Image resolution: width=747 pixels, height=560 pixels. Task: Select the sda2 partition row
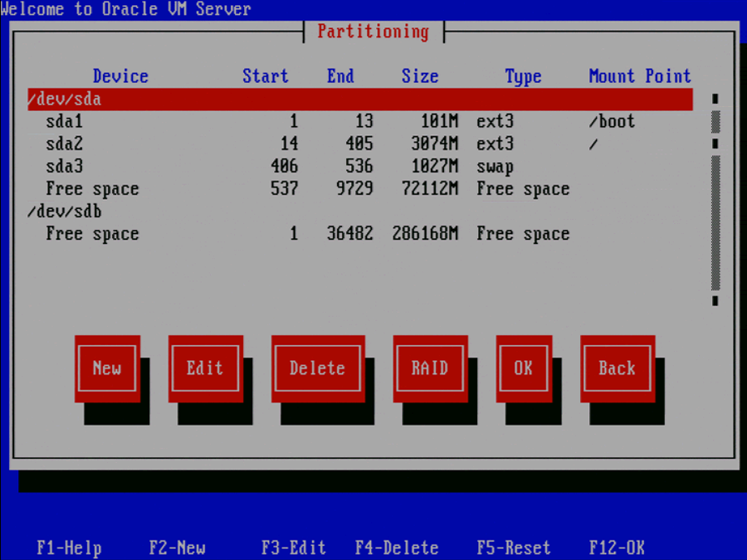tap(360, 144)
